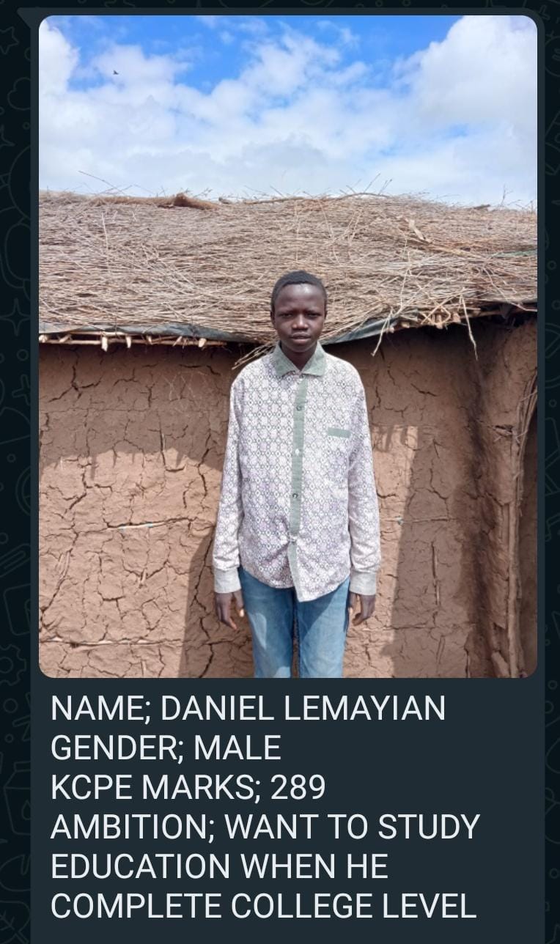The width and height of the screenshot is (560, 944).
Task: Click the KCPE MARKS; 289 line
Action: click(x=188, y=788)
